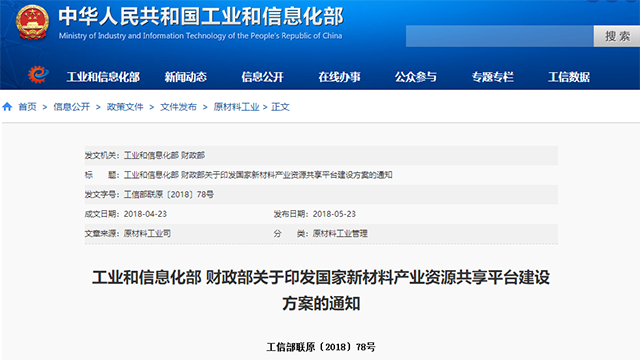The height and width of the screenshot is (360, 640).
Task: Click the national emblem logo
Action: click(32, 22)
